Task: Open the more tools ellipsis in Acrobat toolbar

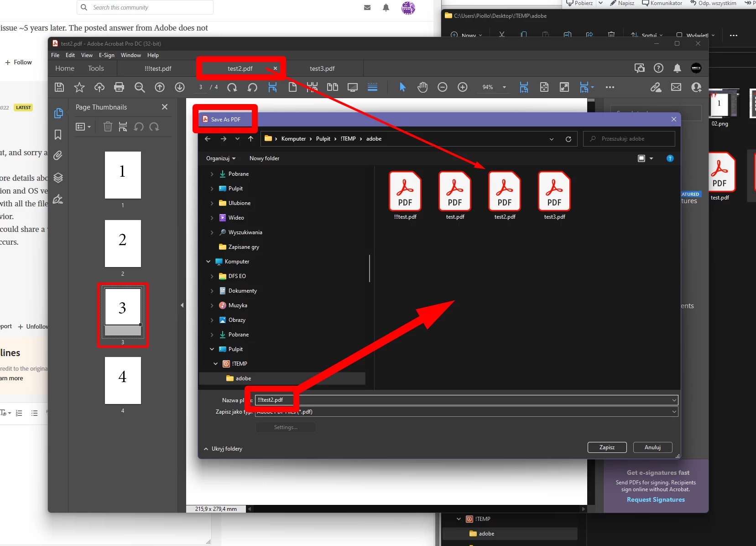Action: (610, 87)
